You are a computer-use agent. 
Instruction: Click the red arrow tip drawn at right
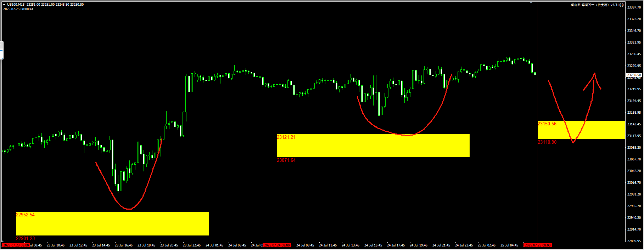pyautogui.click(x=594, y=74)
